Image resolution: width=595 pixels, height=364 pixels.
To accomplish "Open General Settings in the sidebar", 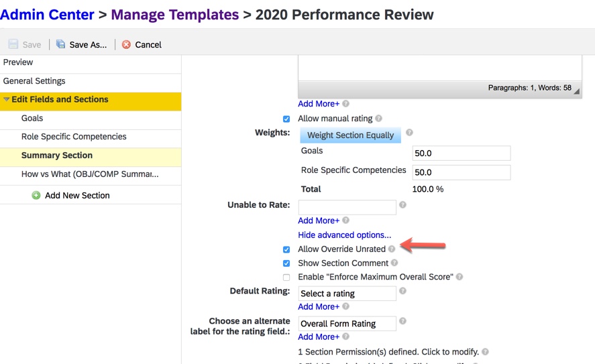I will click(x=34, y=81).
